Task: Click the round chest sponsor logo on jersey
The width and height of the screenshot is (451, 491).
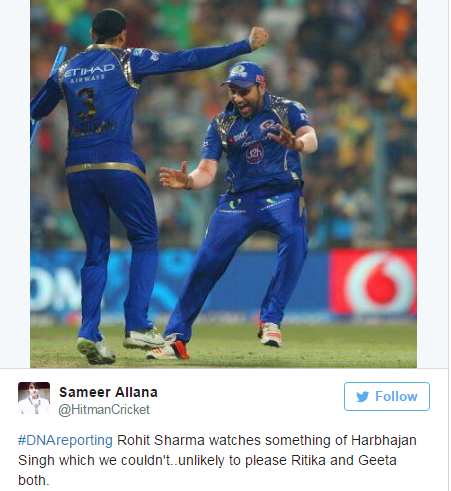Action: [x=255, y=153]
